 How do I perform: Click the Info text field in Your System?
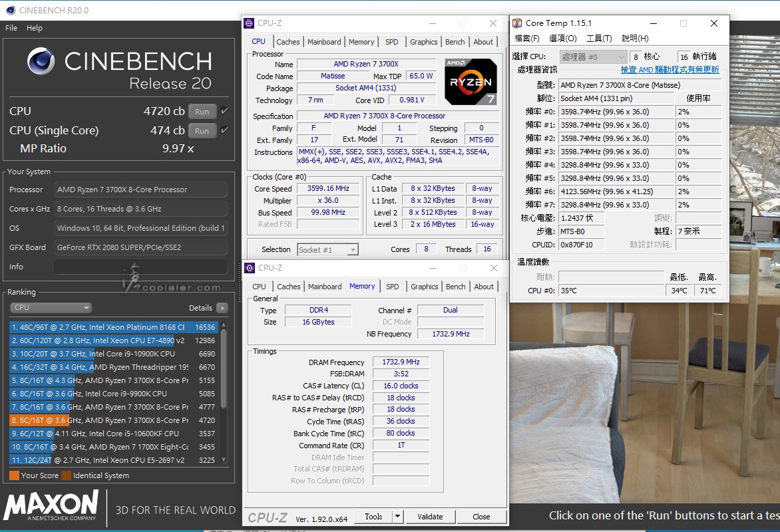140,267
